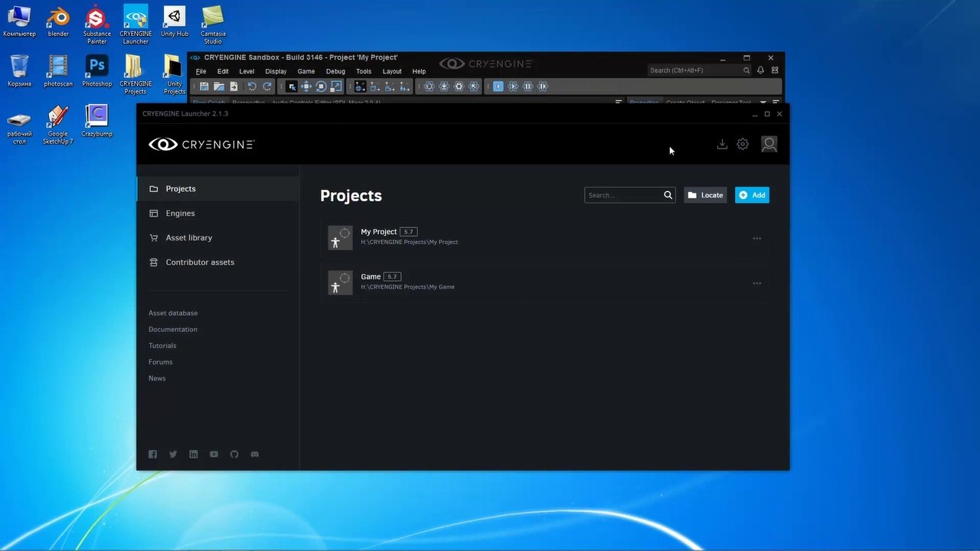Open the user account profile icon

(769, 145)
